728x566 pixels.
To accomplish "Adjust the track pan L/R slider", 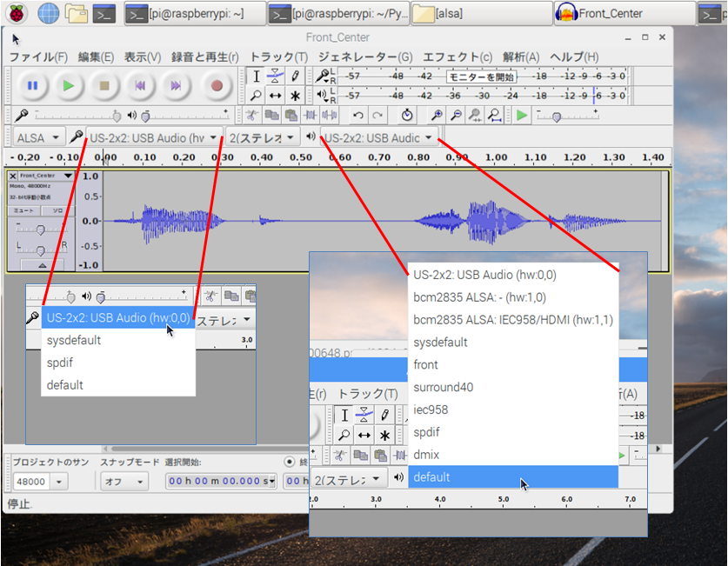I will pyautogui.click(x=41, y=250).
